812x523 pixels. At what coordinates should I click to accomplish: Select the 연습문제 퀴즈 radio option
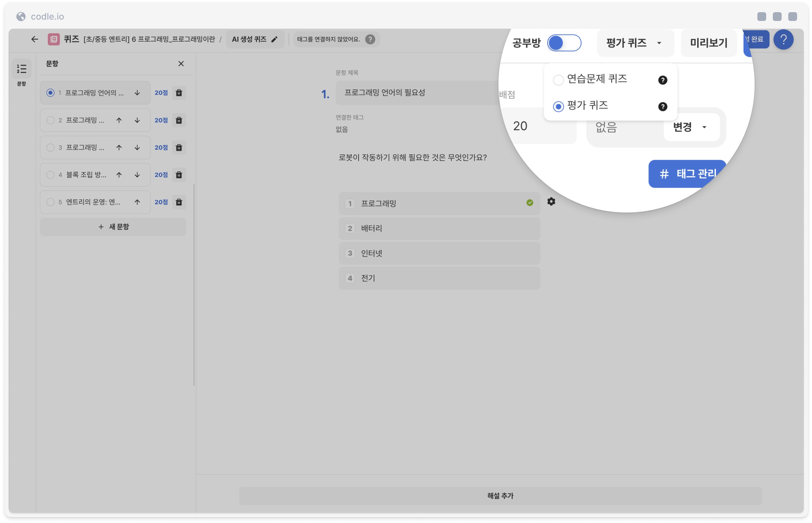point(558,80)
